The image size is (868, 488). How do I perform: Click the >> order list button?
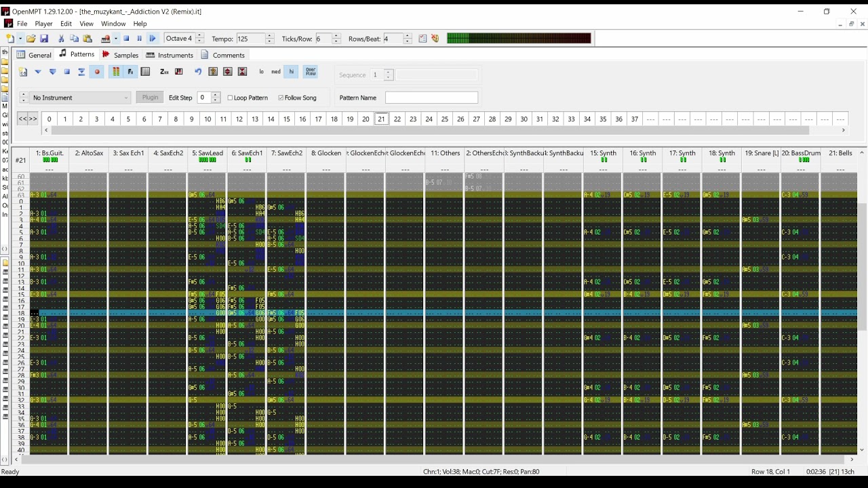coord(33,119)
